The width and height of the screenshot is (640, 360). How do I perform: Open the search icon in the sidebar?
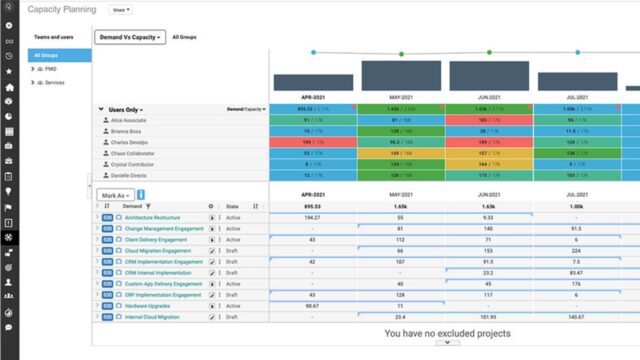click(9, 7)
